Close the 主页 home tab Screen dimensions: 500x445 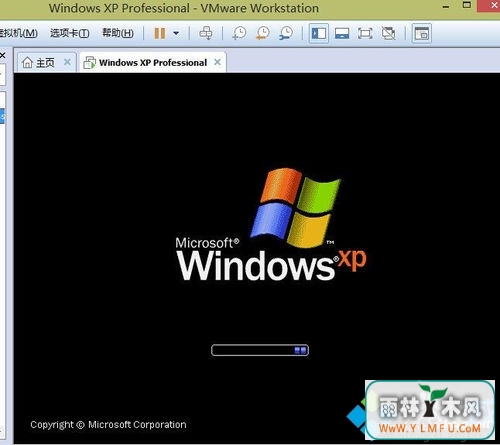pos(67,62)
